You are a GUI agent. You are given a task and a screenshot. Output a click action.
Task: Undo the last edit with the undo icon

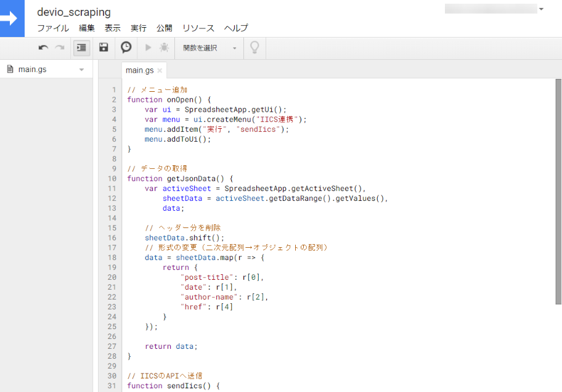pos(42,47)
